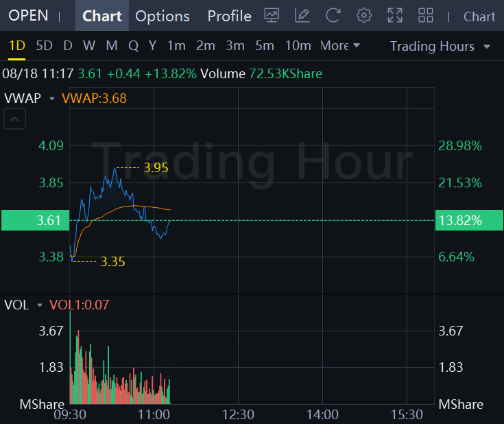Choose the 10m interval

[298, 46]
